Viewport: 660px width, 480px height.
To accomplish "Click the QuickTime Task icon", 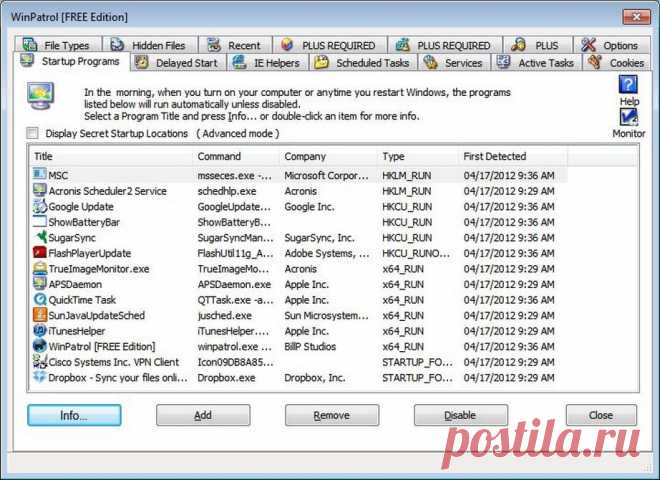I will 40,299.
